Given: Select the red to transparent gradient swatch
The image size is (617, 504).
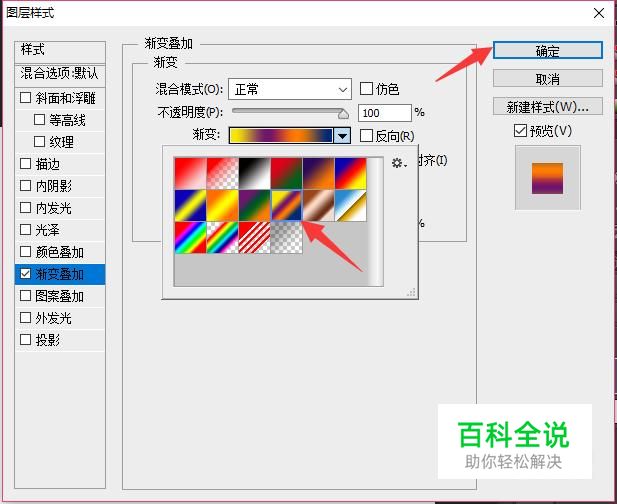Looking at the screenshot, I should coord(223,173).
